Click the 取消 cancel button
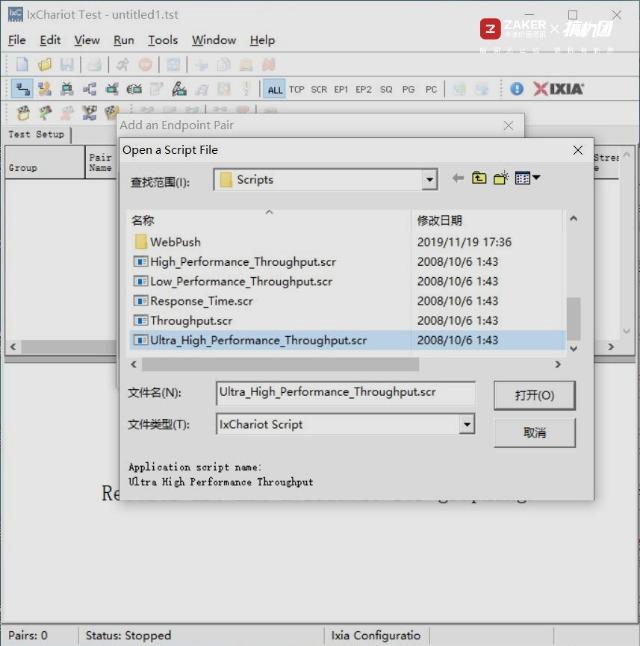 point(535,432)
